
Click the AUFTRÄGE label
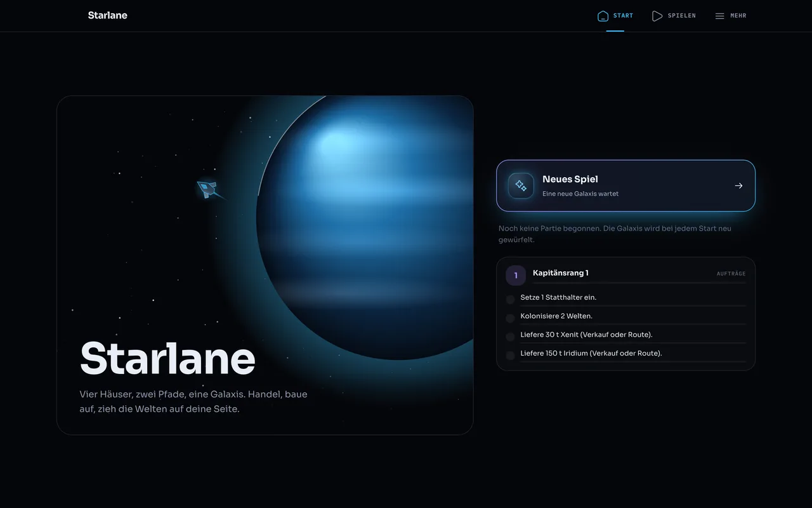731,274
